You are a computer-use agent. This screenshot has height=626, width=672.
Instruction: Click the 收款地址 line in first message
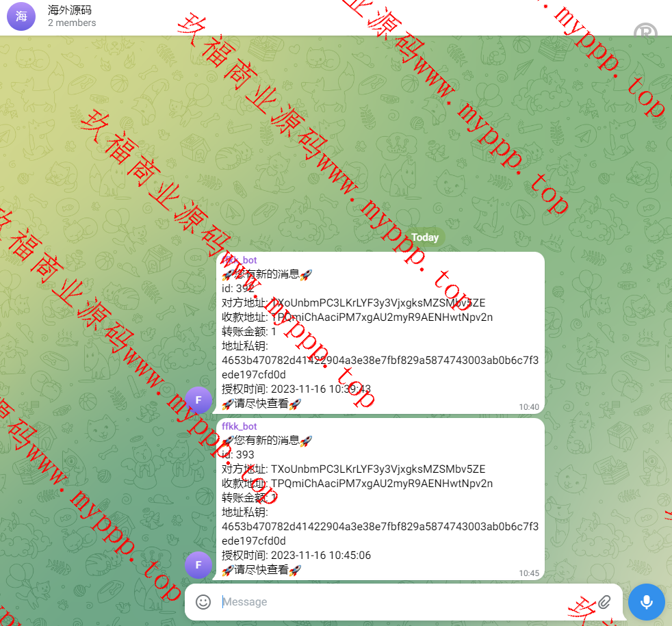click(x=357, y=317)
